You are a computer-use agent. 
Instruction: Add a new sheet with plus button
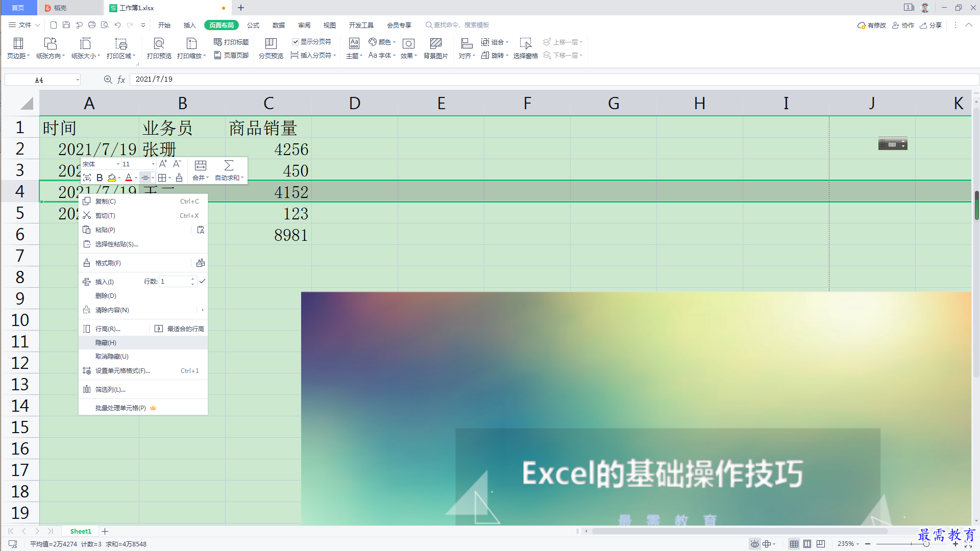[x=105, y=531]
